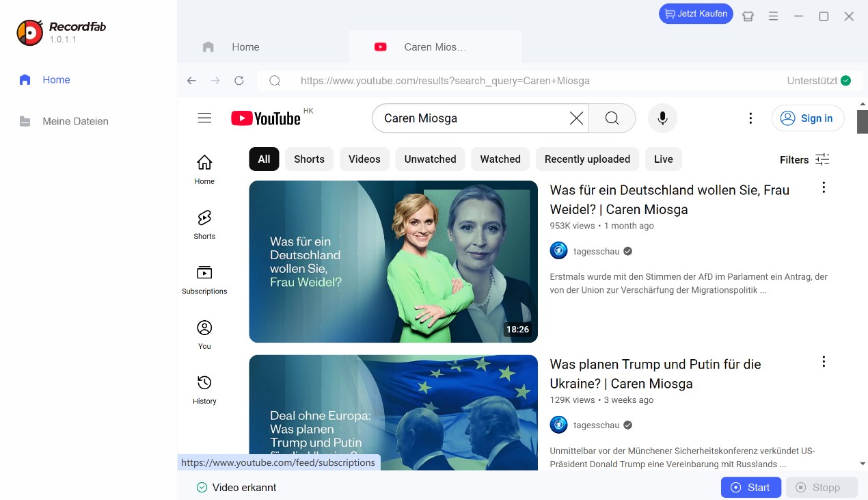Go forward with the forward arrow
Viewport: 868px width, 500px height.
(x=215, y=81)
